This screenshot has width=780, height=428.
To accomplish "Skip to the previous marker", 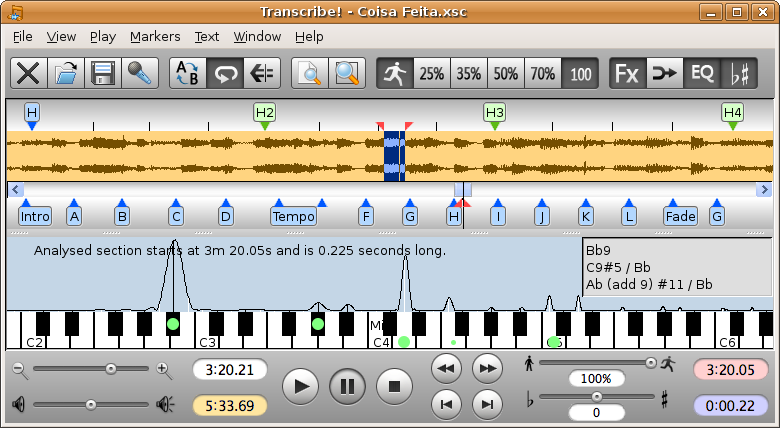I will click(x=446, y=405).
